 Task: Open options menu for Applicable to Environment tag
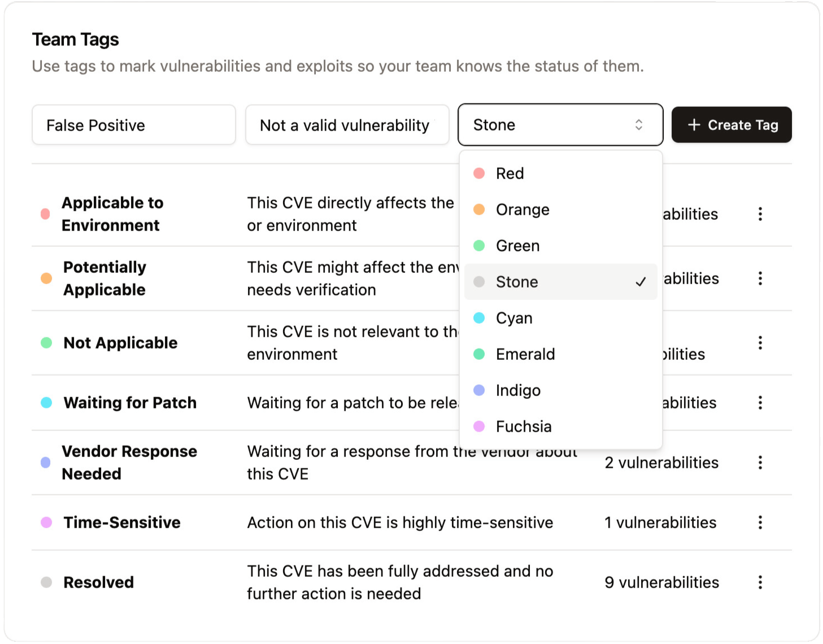coord(760,214)
